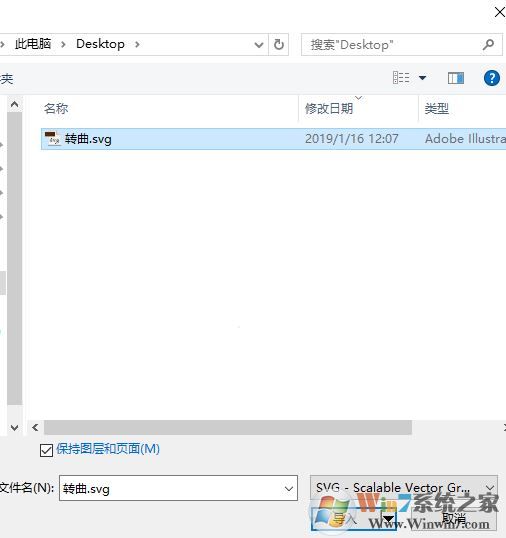The width and height of the screenshot is (506, 538).
Task: Expand the address bar history dropdown
Action: pos(259,45)
